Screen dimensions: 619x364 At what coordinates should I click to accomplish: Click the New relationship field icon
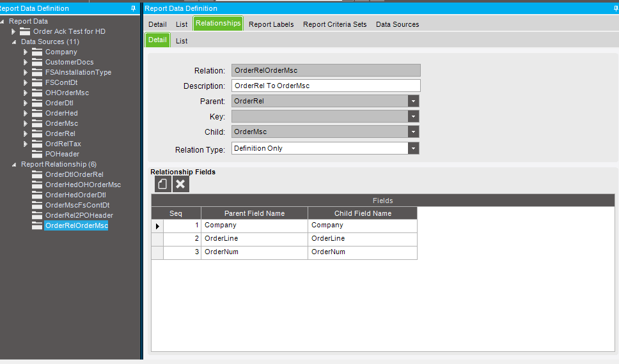[162, 184]
